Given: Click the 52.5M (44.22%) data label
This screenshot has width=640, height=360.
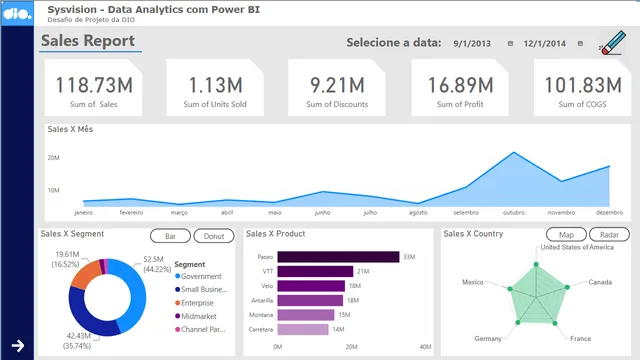Looking at the screenshot, I should tap(157, 264).
